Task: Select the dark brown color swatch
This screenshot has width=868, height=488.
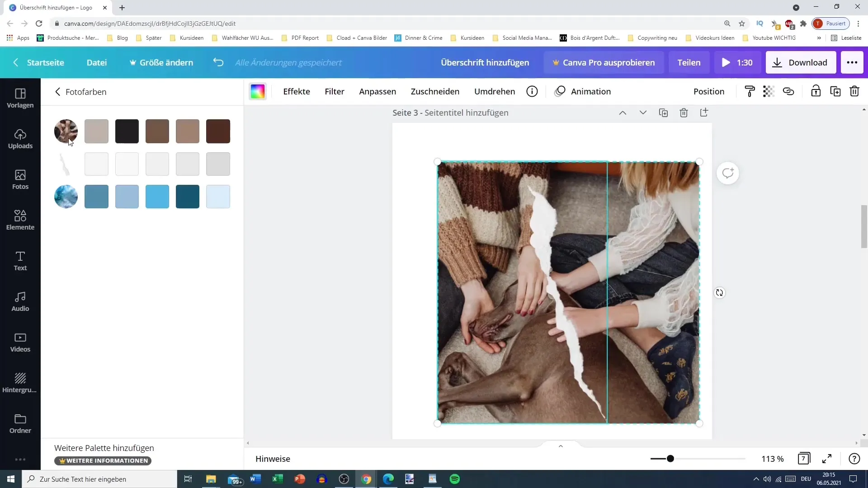Action: pos(218,131)
